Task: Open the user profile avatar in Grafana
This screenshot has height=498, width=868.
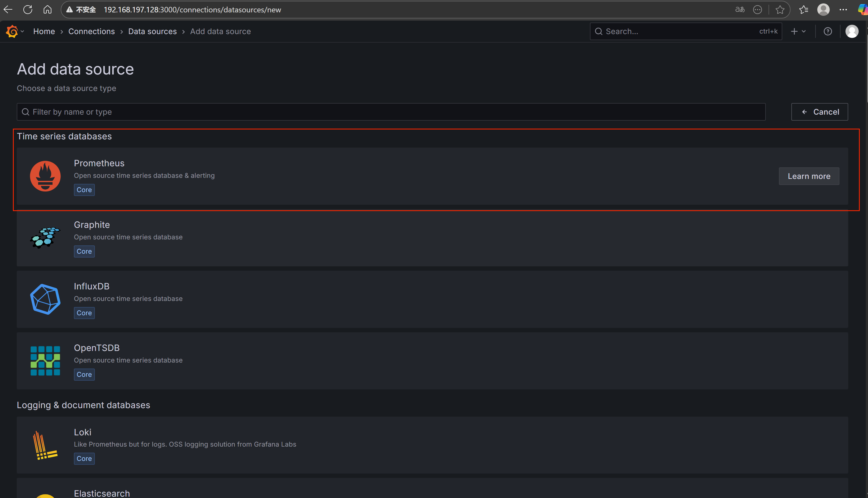Action: (852, 31)
